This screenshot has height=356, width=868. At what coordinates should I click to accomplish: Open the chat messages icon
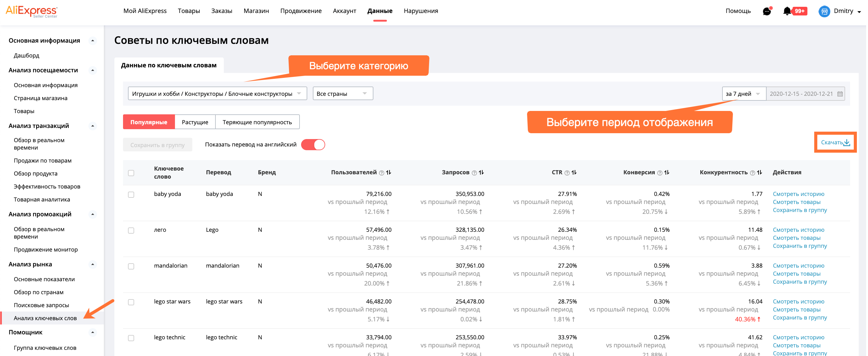[768, 11]
